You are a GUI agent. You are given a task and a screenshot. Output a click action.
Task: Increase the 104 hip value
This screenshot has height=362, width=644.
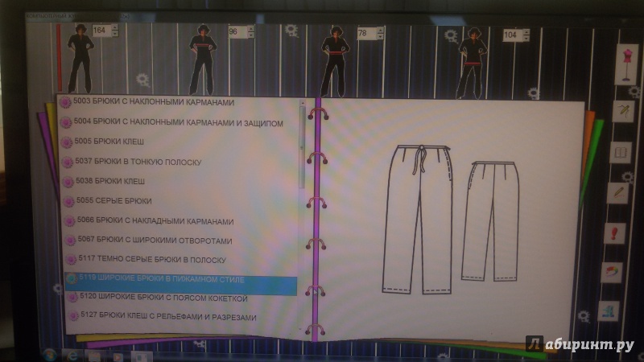tap(526, 32)
